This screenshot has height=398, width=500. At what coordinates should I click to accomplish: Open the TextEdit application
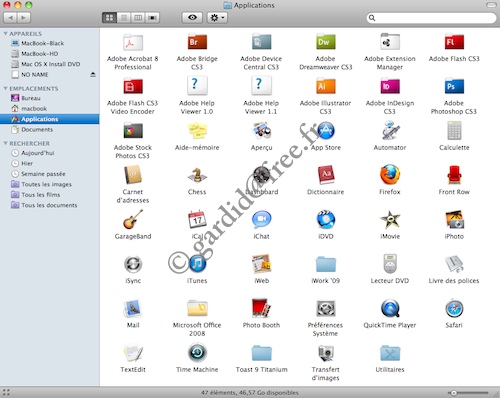[x=133, y=353]
